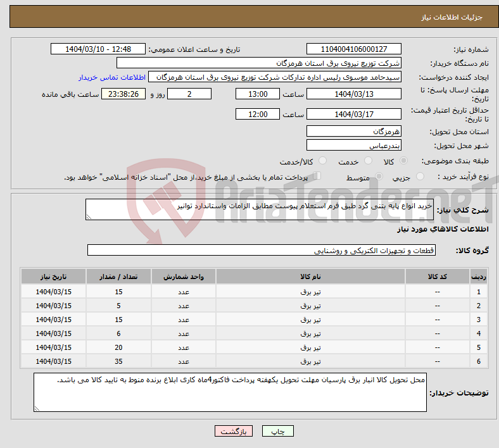Click the goods group field قطعات و تجهیزات الکتریکی
Viewport: 499px width, 448px height.
point(262,250)
